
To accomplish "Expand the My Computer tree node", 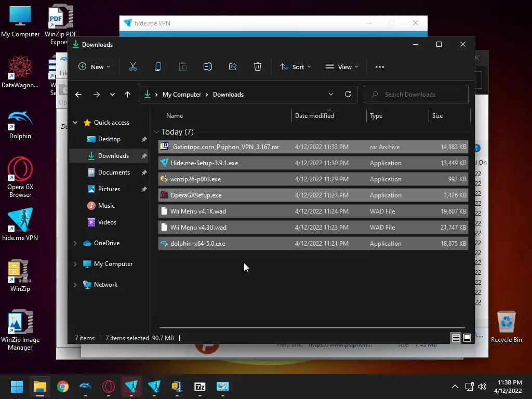I will tap(75, 264).
